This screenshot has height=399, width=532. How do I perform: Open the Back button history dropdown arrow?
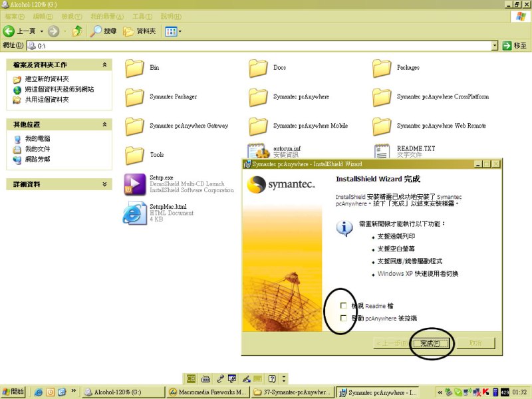point(42,31)
